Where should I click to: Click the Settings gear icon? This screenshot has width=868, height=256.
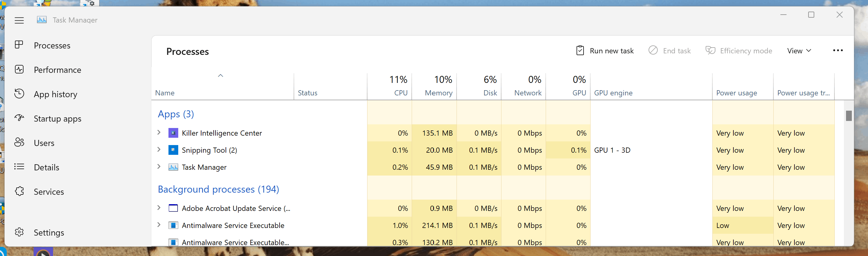click(x=19, y=232)
